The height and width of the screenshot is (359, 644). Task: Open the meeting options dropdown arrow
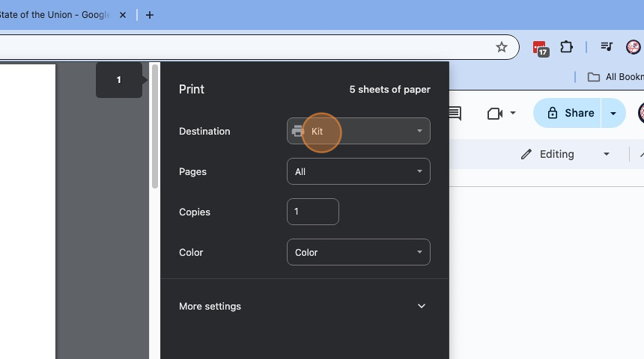(512, 112)
